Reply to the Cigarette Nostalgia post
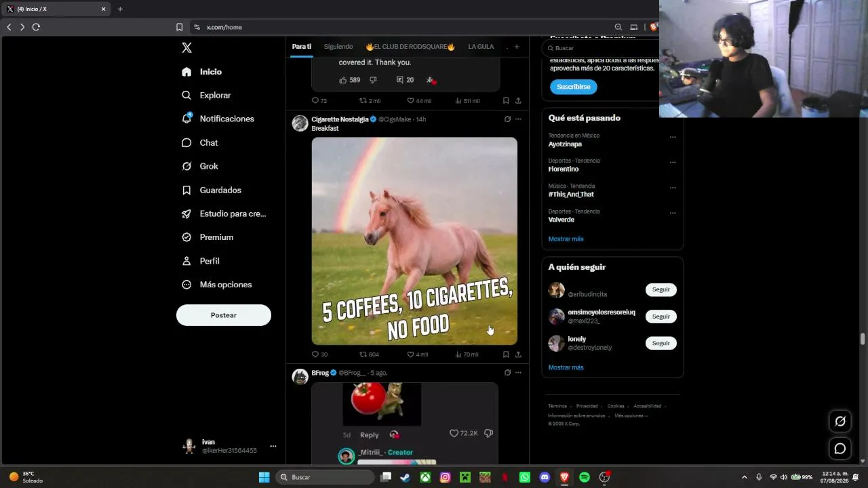 319,354
